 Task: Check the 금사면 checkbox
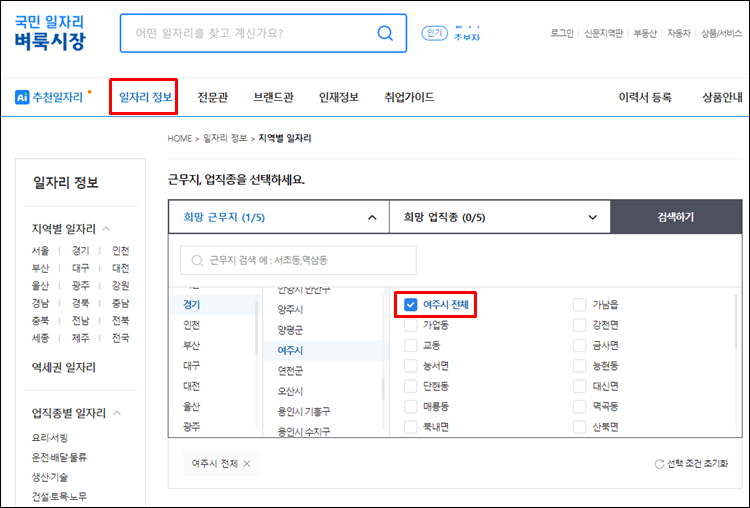coord(579,345)
